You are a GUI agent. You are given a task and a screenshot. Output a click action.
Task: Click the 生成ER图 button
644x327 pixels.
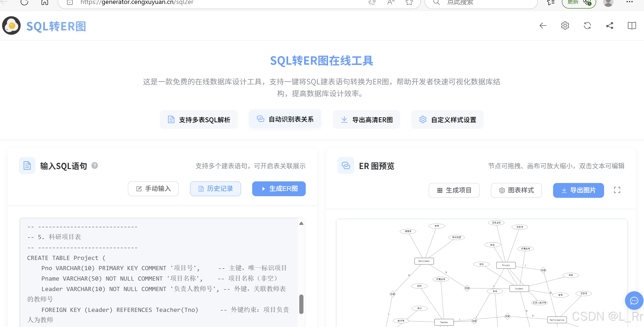point(279,189)
